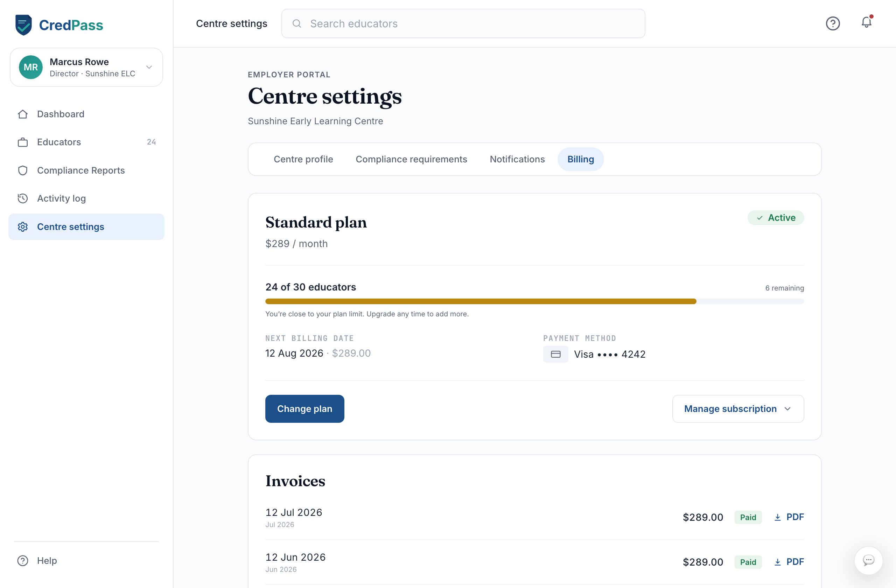
Task: Click the search magnifier icon
Action: (x=297, y=23)
